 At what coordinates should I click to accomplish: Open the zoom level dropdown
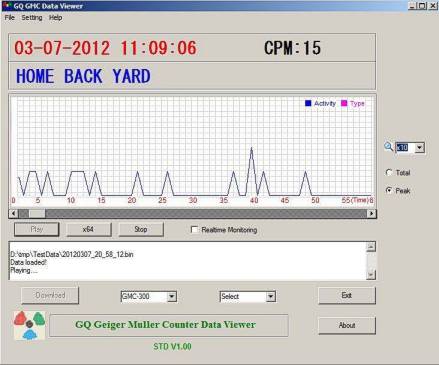[x=420, y=147]
